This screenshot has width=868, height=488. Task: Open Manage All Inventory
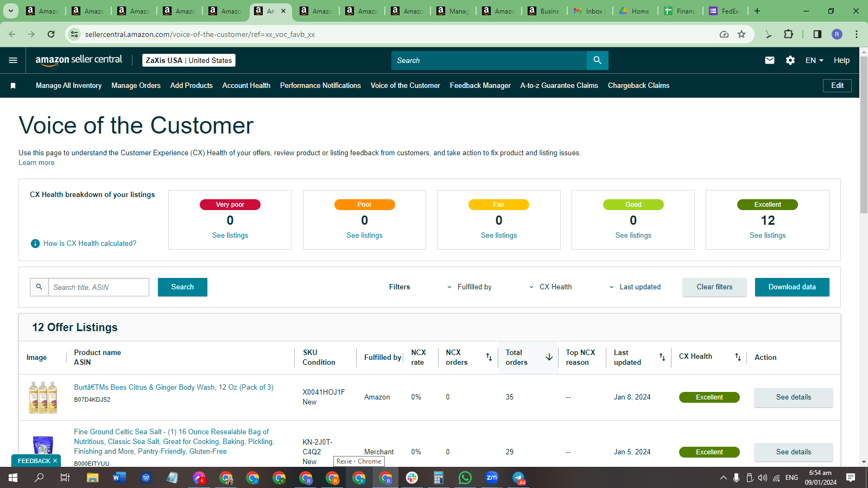click(69, 86)
